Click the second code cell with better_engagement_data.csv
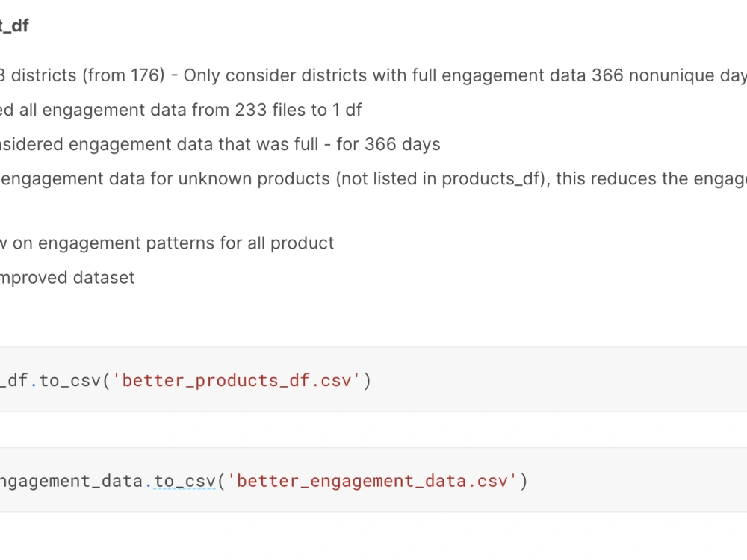 (x=598, y=480)
